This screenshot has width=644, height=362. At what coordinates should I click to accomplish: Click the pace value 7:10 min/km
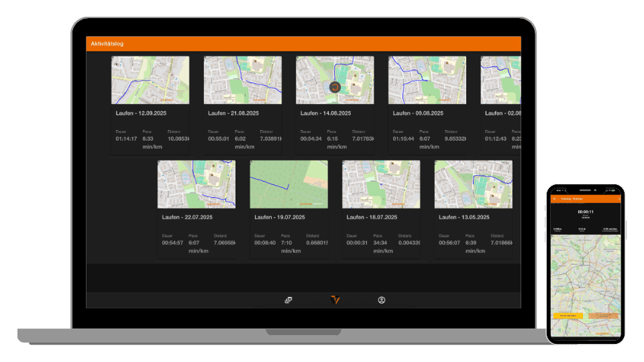tap(290, 247)
